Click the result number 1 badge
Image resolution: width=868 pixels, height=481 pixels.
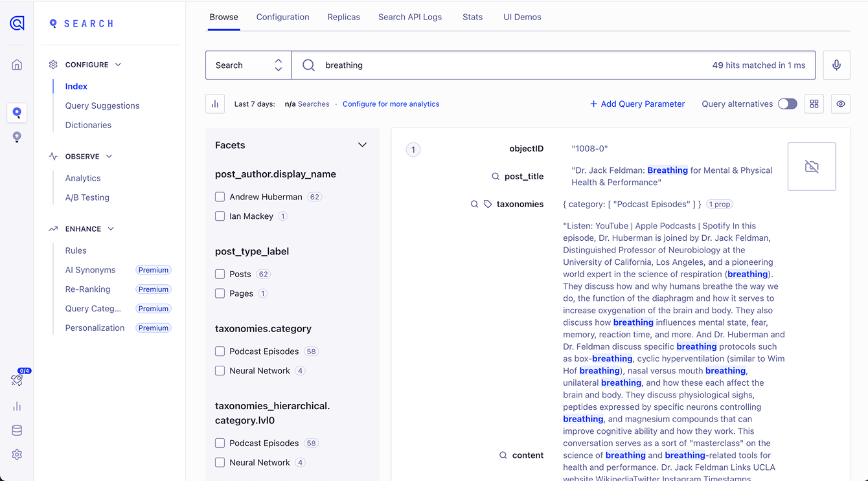(x=413, y=150)
